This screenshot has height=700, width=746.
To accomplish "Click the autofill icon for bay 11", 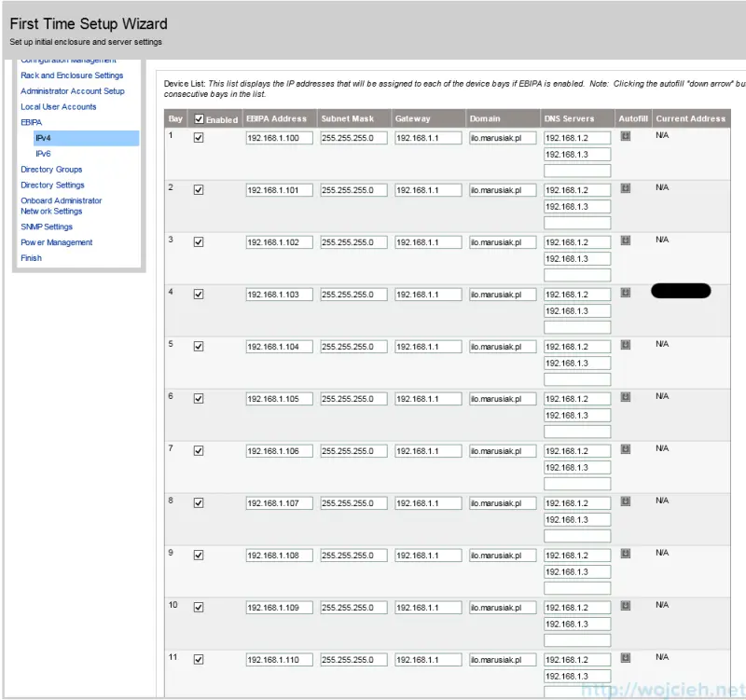I will [625, 658].
